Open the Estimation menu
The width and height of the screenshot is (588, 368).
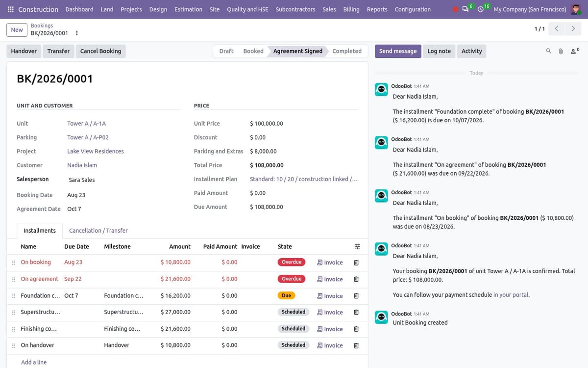(x=188, y=9)
